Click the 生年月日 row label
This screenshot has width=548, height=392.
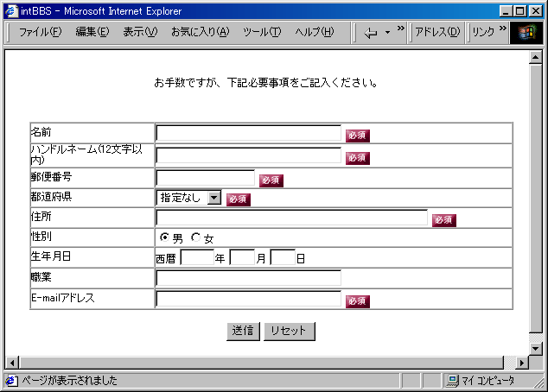[x=51, y=256]
